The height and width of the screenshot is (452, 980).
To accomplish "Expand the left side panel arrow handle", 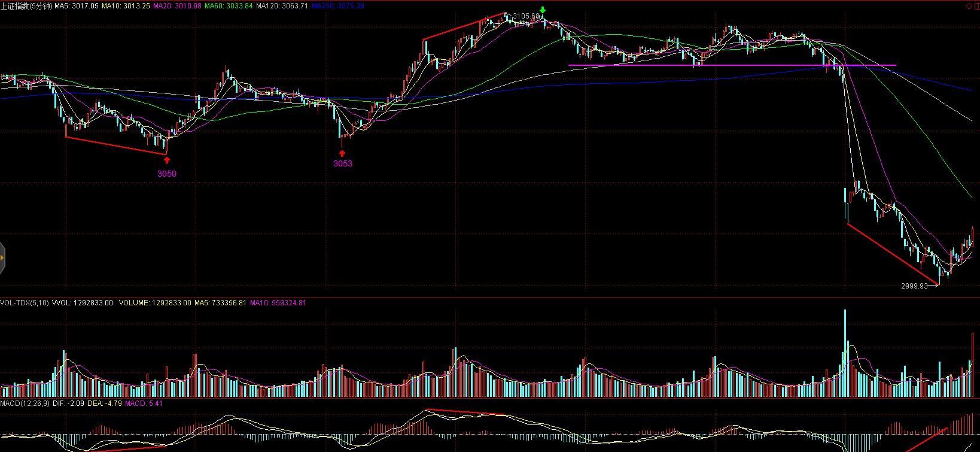I will coord(2,258).
